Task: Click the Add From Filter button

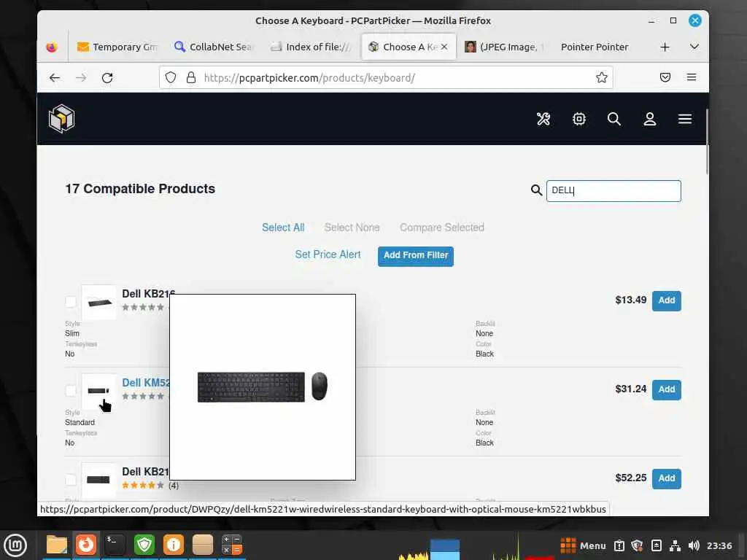Action: [x=415, y=256]
